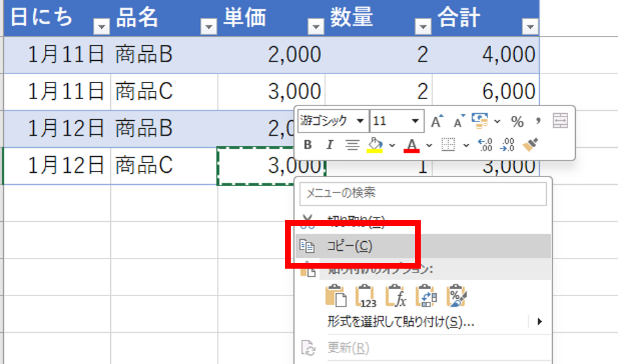The height and width of the screenshot is (364, 618).
Task: Click the increase font size icon
Action: click(436, 121)
